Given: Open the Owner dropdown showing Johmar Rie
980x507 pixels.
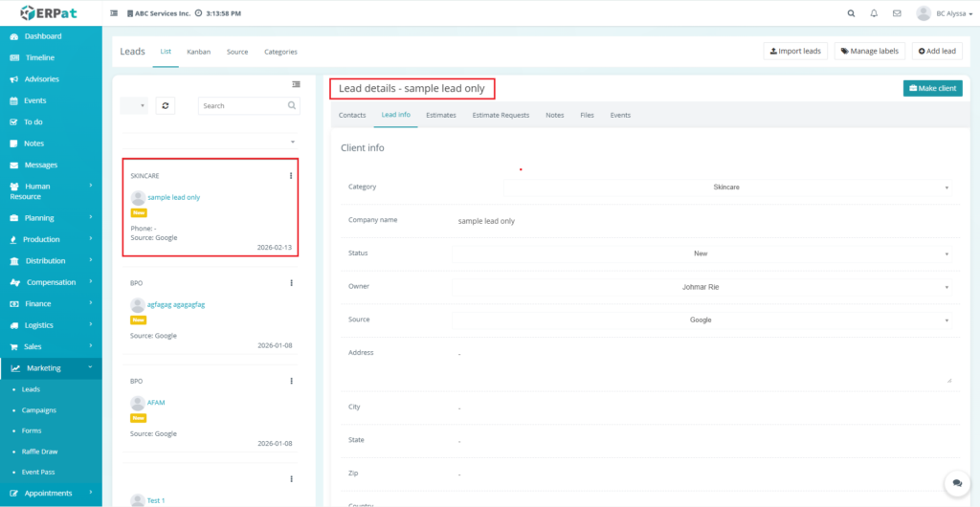Looking at the screenshot, I should click(702, 287).
